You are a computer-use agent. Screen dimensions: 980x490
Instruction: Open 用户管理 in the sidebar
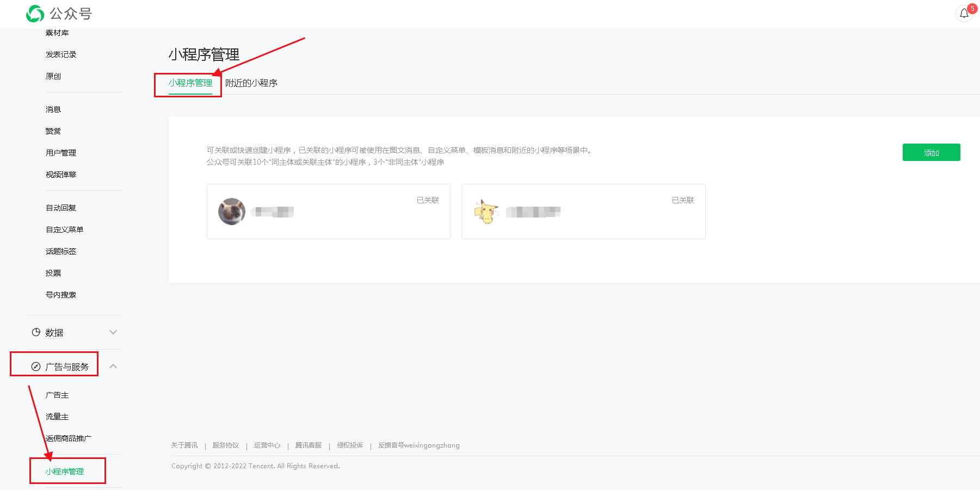click(x=61, y=153)
